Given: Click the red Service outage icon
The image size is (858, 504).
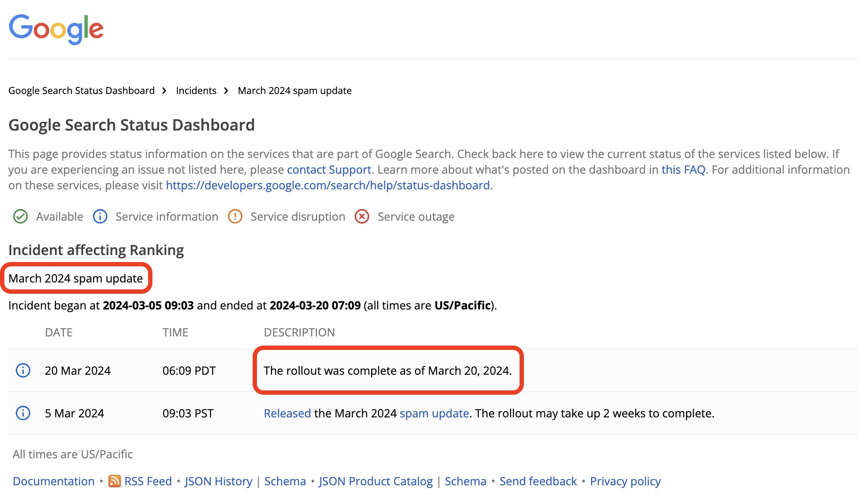Looking at the screenshot, I should click(x=362, y=216).
